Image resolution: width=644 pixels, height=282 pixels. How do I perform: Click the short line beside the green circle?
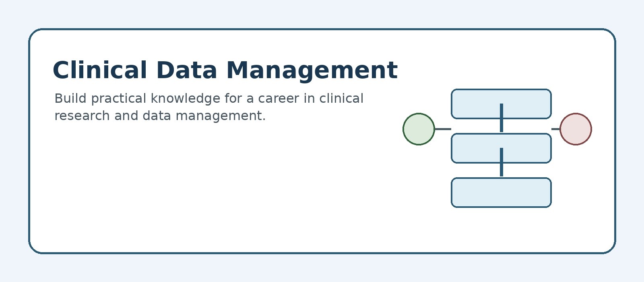[x=443, y=129]
